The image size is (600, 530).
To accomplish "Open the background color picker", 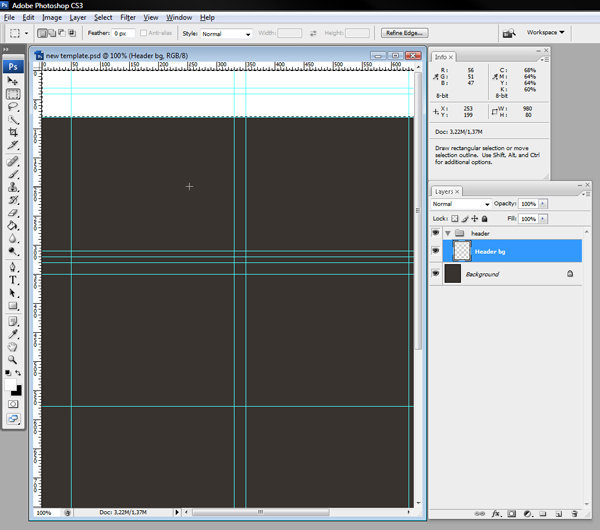I will click(x=17, y=391).
